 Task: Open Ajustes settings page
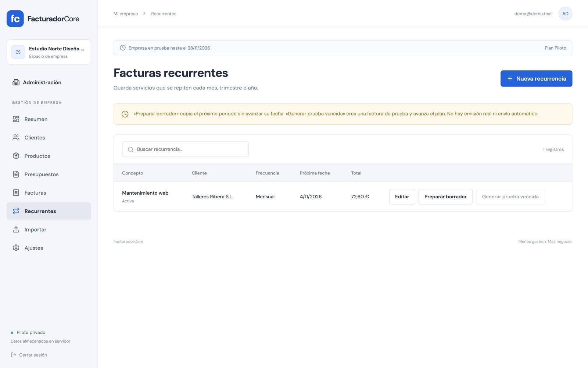coord(49,248)
